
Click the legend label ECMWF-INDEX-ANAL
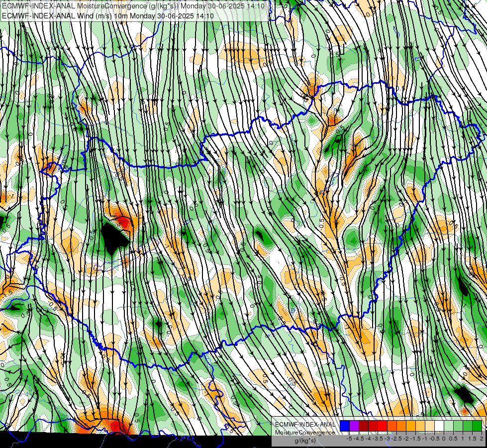tap(305, 425)
